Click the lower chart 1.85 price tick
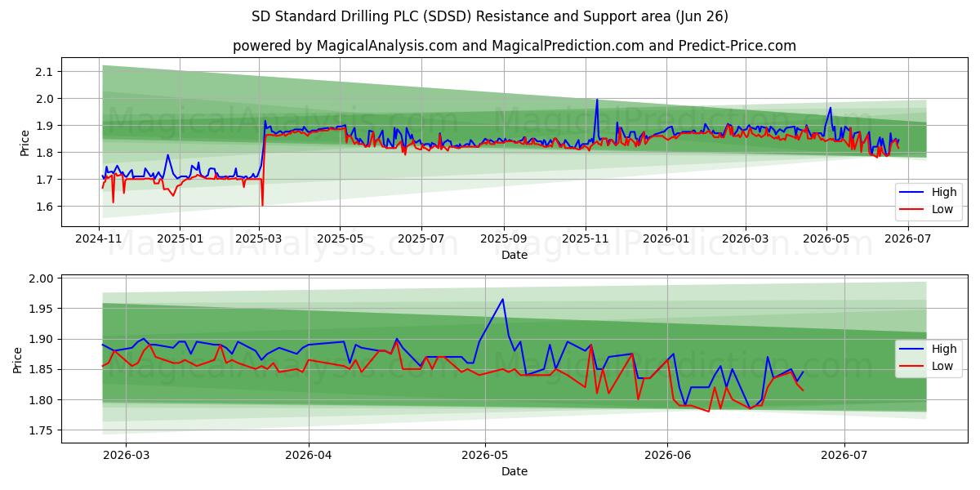This screenshot has width=980, height=490. click(42, 369)
